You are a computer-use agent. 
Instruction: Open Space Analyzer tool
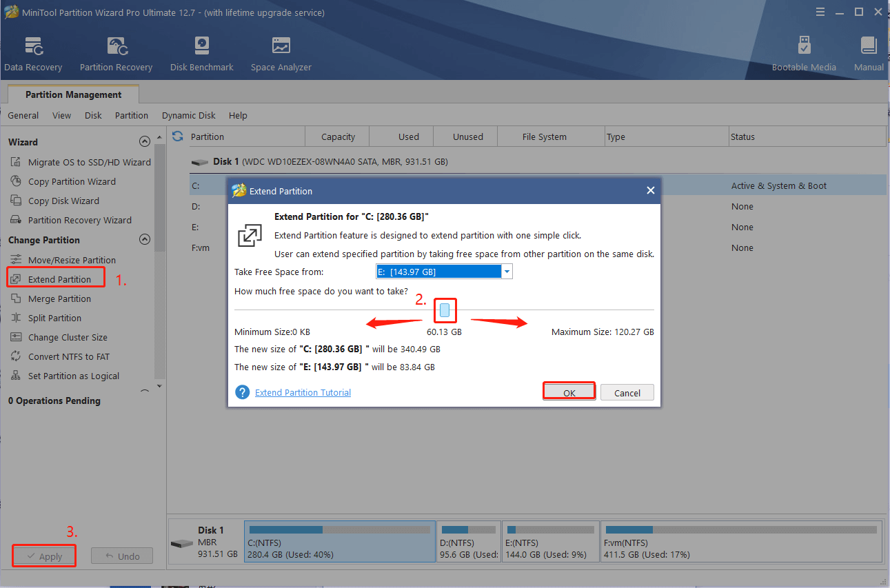point(281,54)
